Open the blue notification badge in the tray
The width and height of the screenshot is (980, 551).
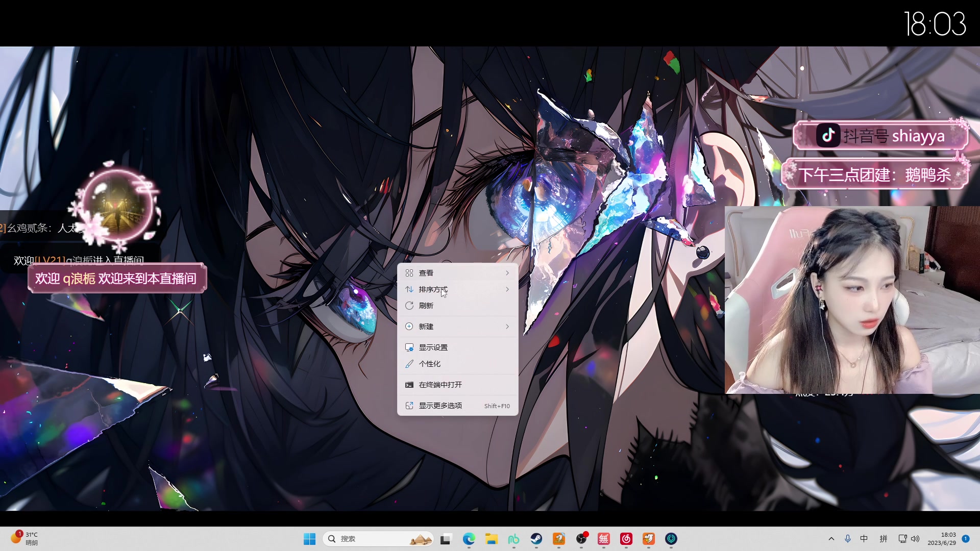(966, 539)
